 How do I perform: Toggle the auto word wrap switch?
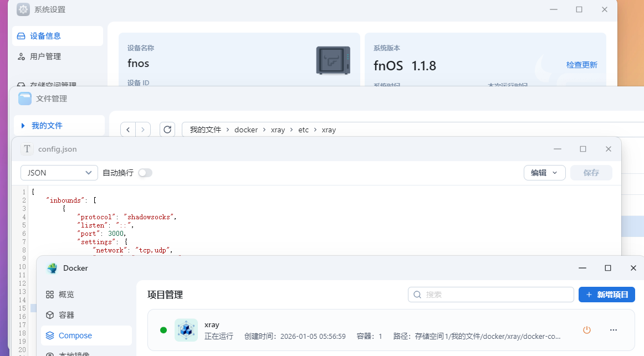(145, 173)
